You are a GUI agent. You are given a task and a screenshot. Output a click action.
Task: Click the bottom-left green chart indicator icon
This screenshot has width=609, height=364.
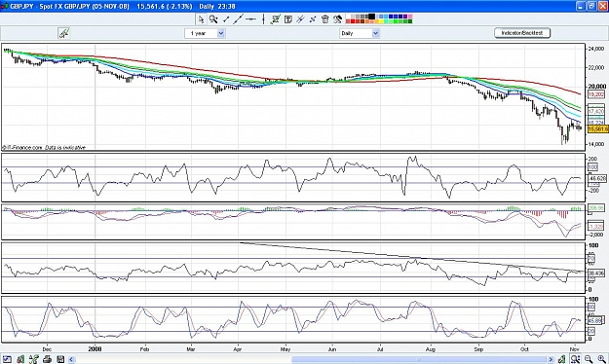coord(20,359)
